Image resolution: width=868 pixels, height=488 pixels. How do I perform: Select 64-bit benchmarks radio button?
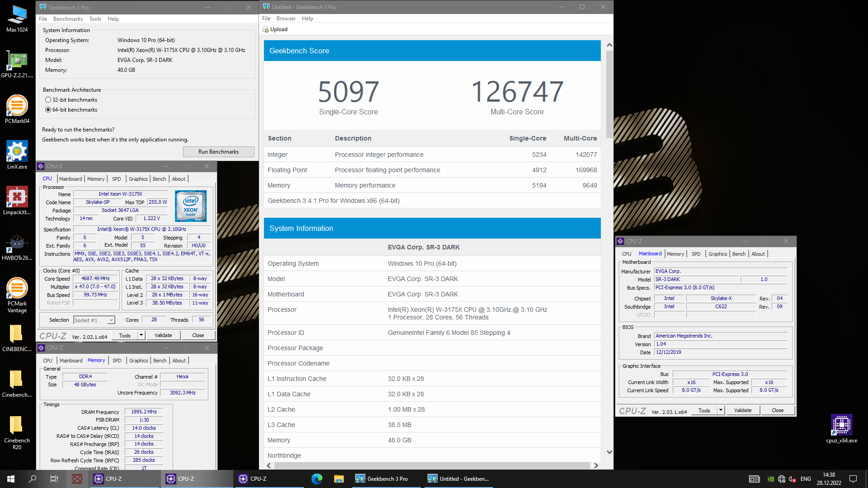pyautogui.click(x=48, y=110)
